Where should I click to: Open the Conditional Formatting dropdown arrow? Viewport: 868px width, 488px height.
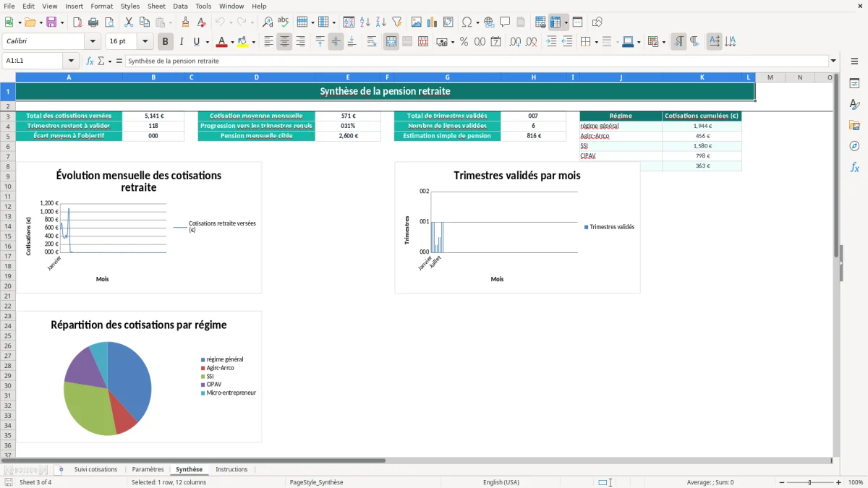tap(663, 42)
